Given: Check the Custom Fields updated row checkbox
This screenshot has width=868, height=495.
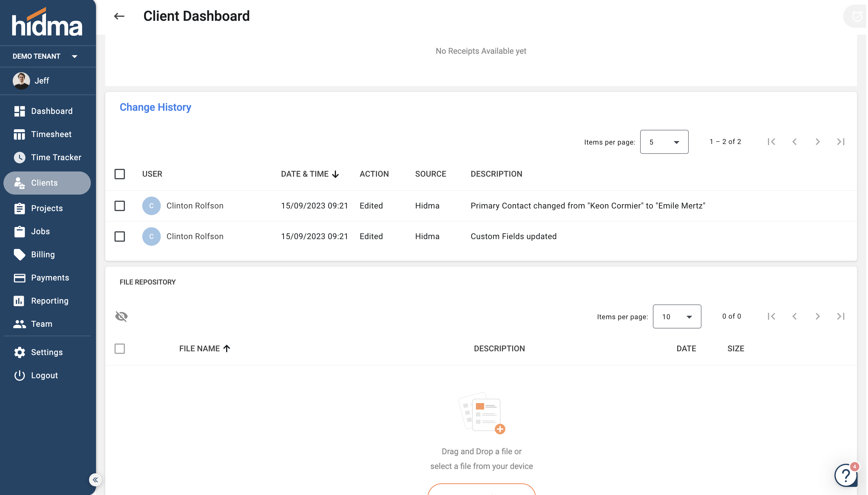Looking at the screenshot, I should click(120, 236).
